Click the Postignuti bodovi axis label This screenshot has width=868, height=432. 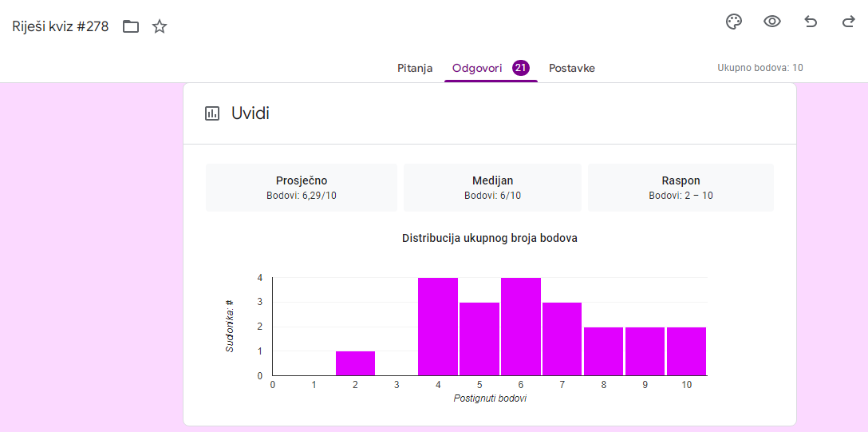(490, 398)
